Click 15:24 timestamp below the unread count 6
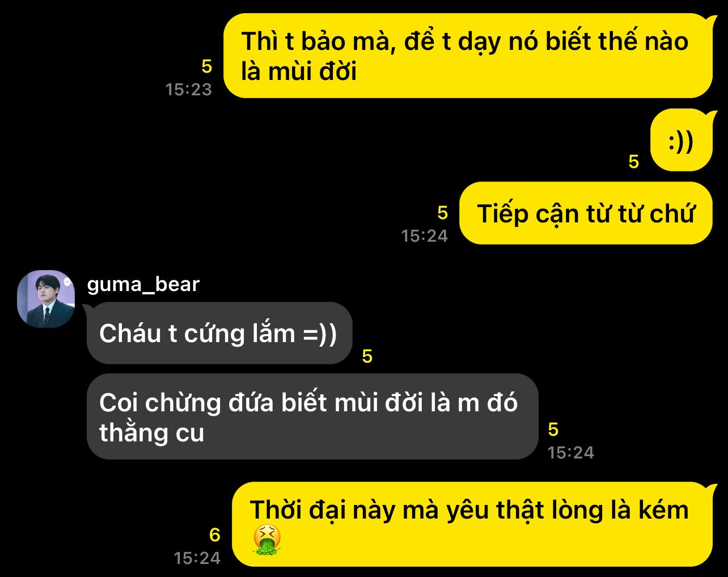728x577 pixels. (x=197, y=558)
